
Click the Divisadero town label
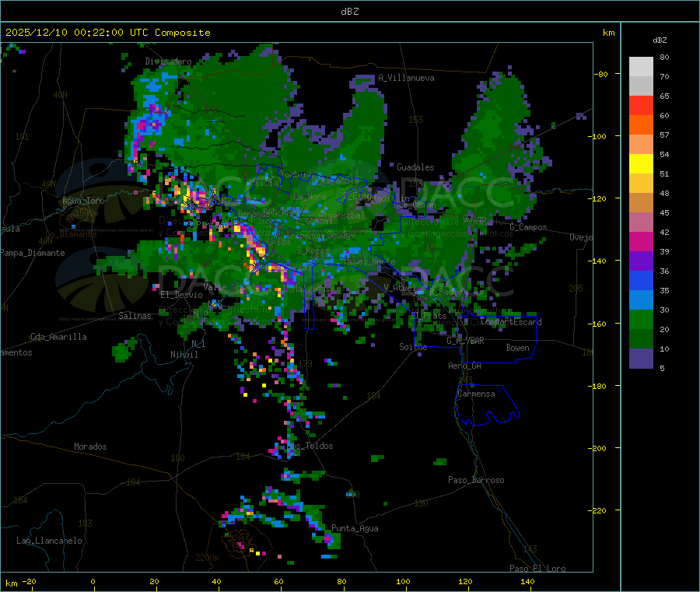pos(168,61)
